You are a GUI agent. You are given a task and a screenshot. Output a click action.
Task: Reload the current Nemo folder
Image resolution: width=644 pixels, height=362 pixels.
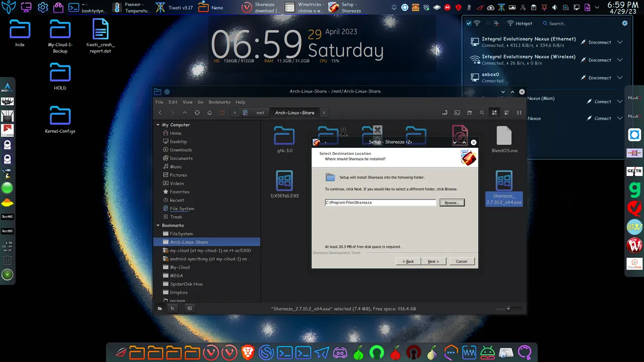pos(197,113)
